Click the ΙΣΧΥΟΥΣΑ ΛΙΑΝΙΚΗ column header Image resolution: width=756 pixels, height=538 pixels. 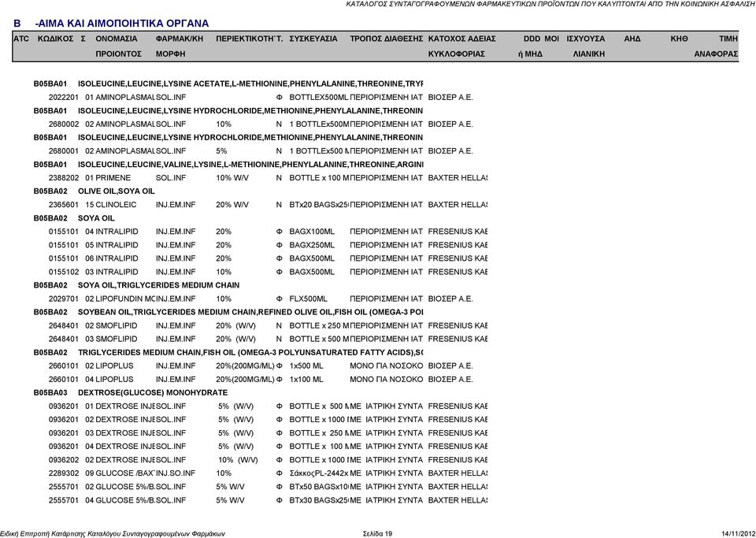[x=586, y=46]
